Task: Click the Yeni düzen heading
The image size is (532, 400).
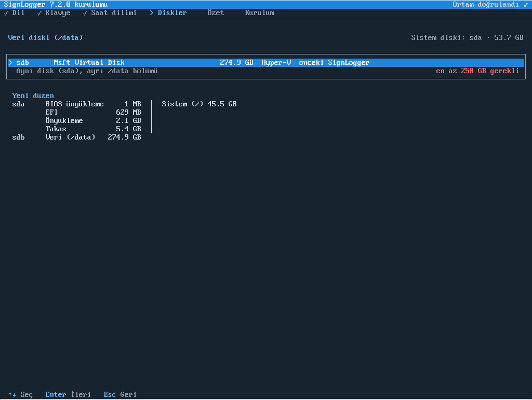Action: tap(33, 96)
